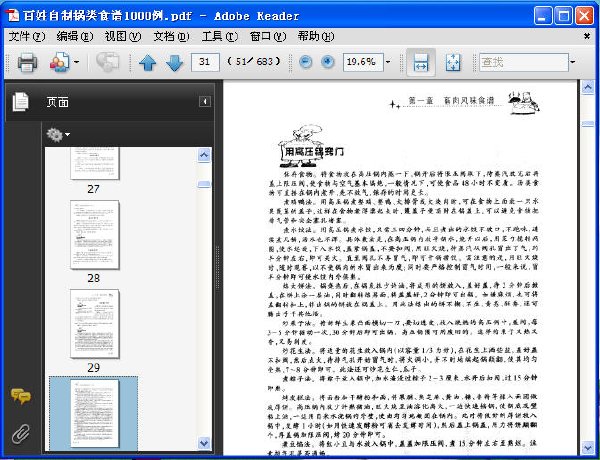Click the thumbnail panel scrollbar thumb
Screen dimensions: 600x460
(x=204, y=184)
